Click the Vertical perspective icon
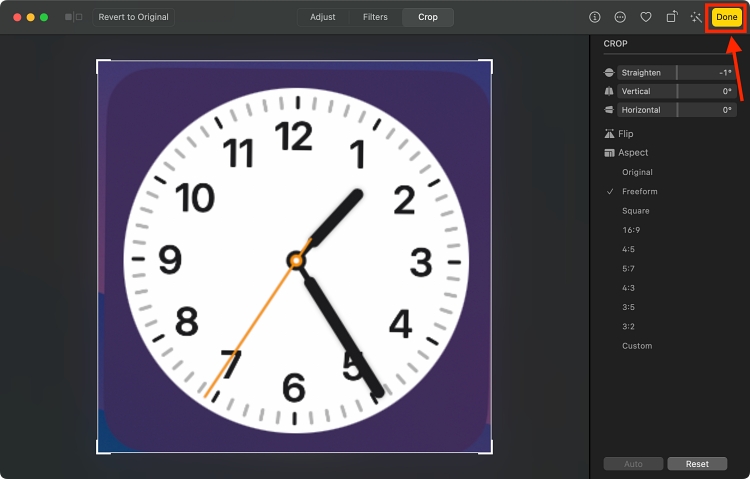 click(609, 91)
